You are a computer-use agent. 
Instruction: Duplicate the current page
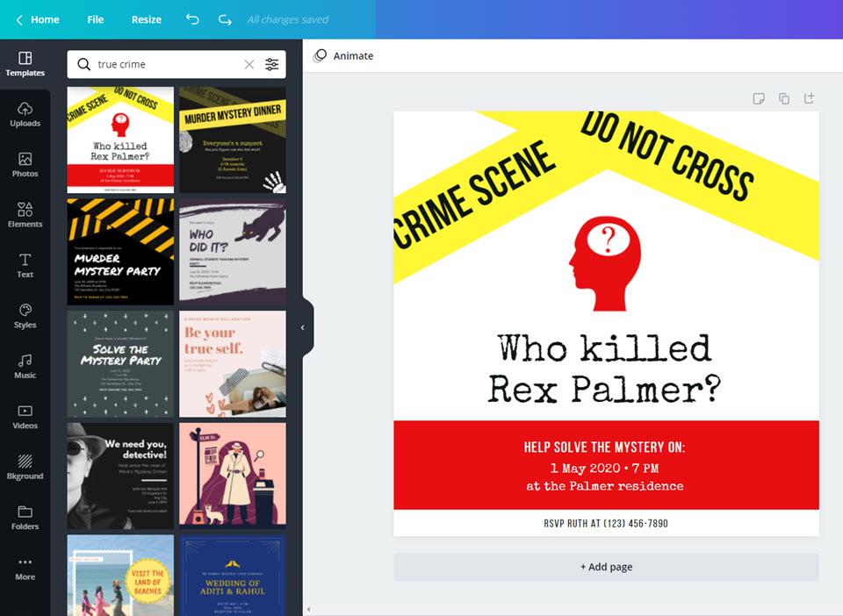[x=782, y=98]
